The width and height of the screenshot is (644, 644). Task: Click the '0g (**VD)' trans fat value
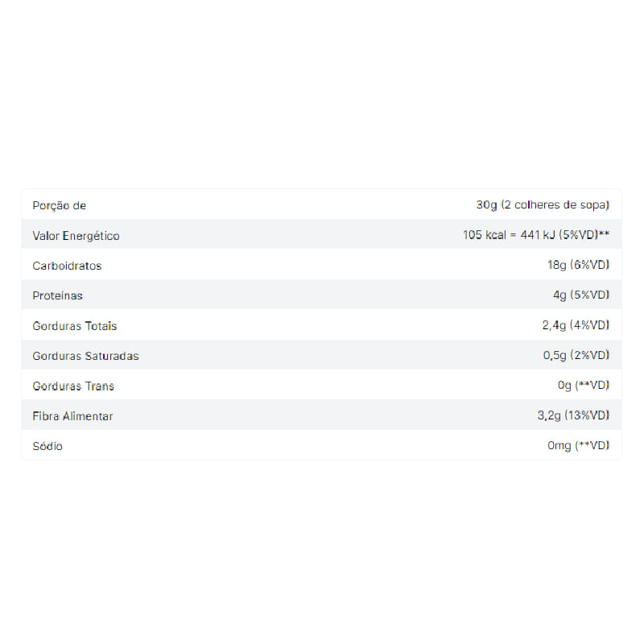(x=584, y=386)
